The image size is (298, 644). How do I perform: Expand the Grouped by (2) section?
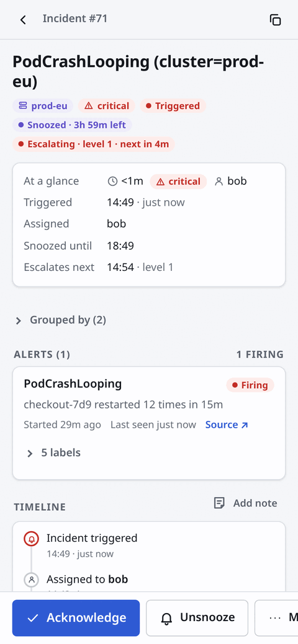(60, 320)
